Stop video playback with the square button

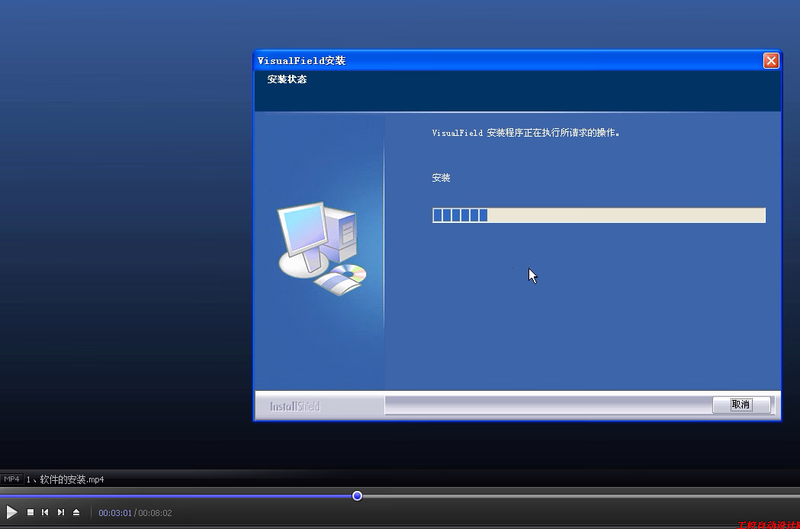click(30, 512)
